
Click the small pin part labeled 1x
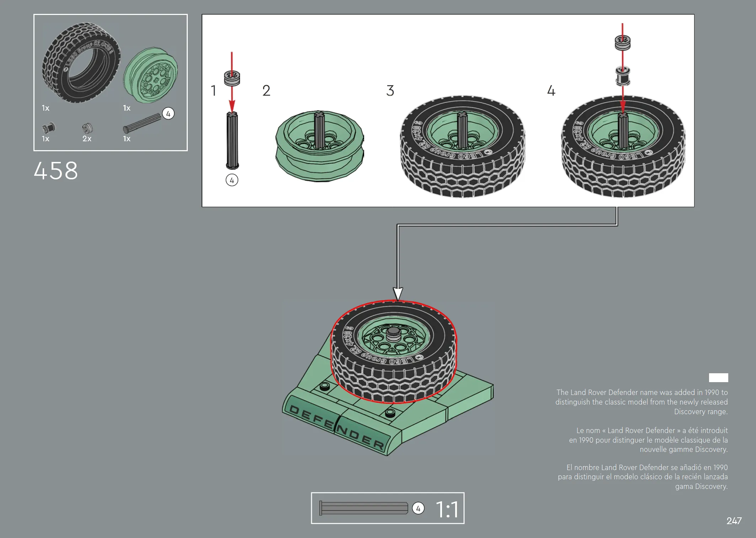pos(49,127)
